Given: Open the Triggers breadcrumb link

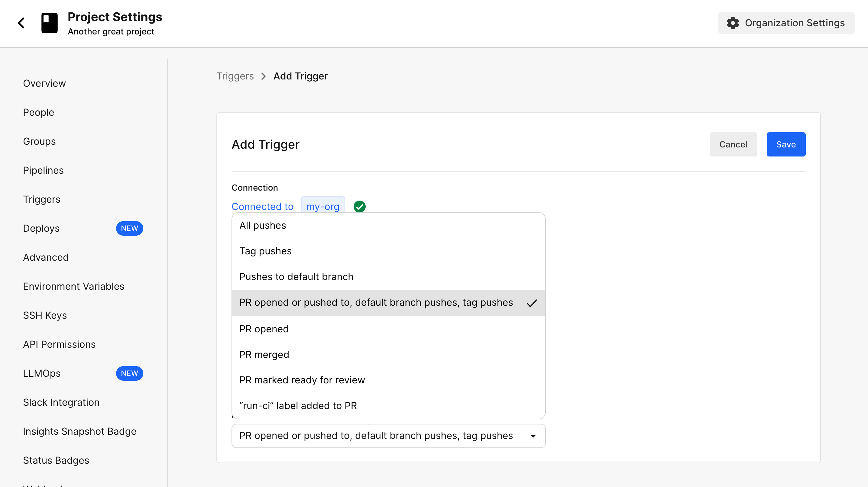Looking at the screenshot, I should click(235, 76).
